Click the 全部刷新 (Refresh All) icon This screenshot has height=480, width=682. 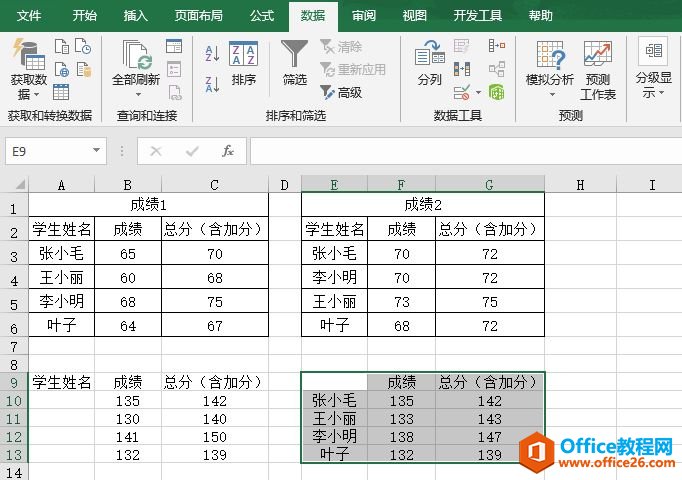[135, 66]
